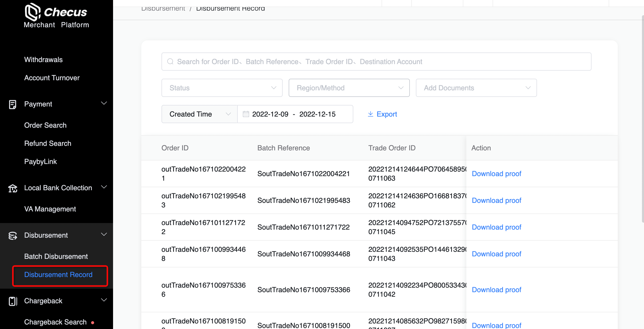Click the Disbursement breadcrumb link
Viewport: 644px width, 329px height.
[163, 9]
